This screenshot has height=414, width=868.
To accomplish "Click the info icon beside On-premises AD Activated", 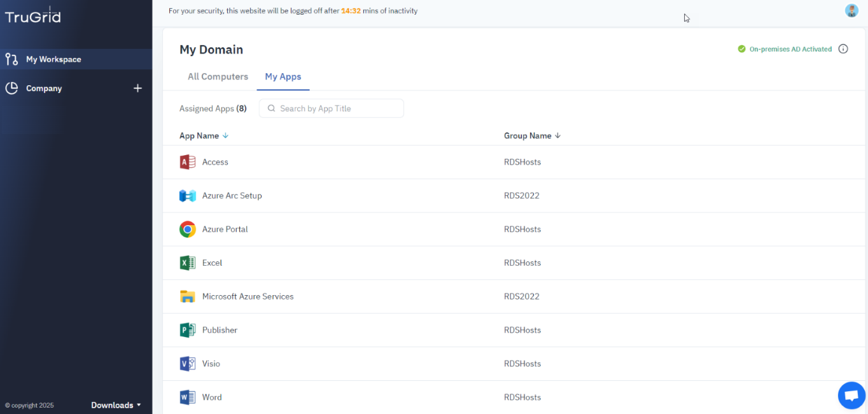I will point(843,49).
